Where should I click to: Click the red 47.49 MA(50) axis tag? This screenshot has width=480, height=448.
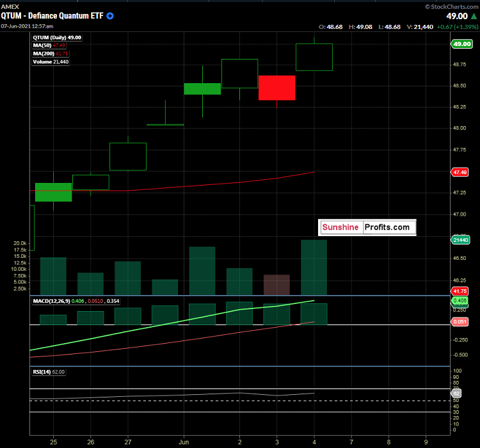click(x=460, y=172)
